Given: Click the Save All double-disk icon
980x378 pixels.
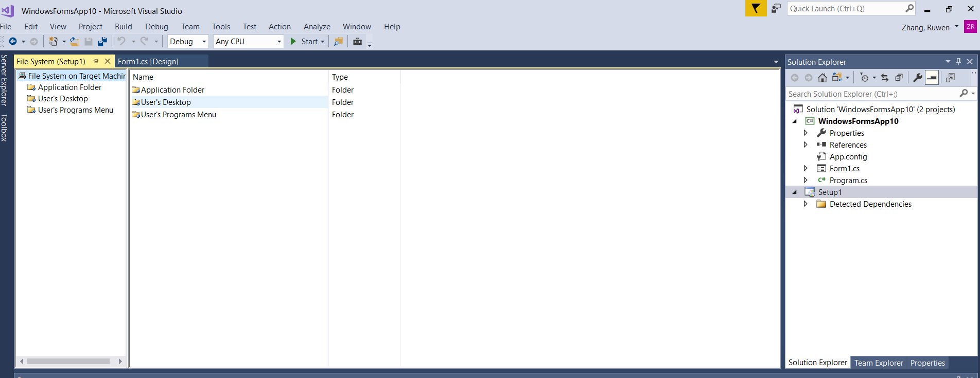Looking at the screenshot, I should (x=102, y=42).
